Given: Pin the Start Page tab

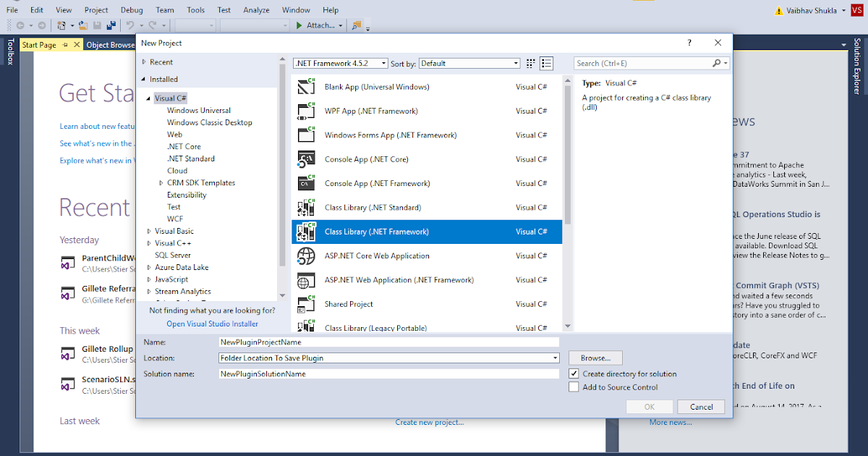Looking at the screenshot, I should point(64,43).
